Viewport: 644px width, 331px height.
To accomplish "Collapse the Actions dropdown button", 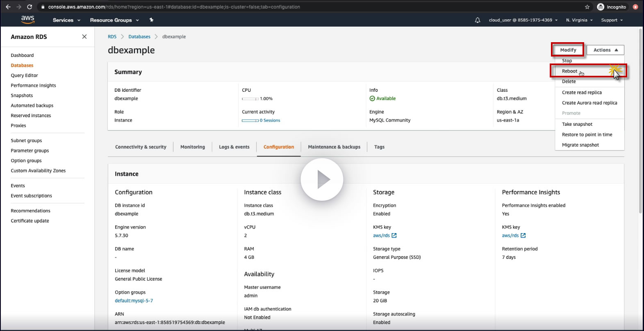I will (605, 50).
